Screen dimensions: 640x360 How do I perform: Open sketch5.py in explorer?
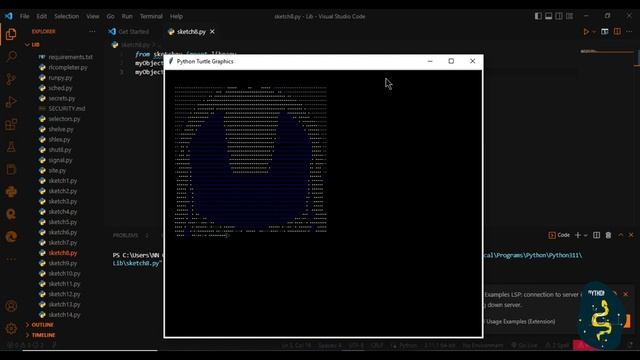click(62, 222)
